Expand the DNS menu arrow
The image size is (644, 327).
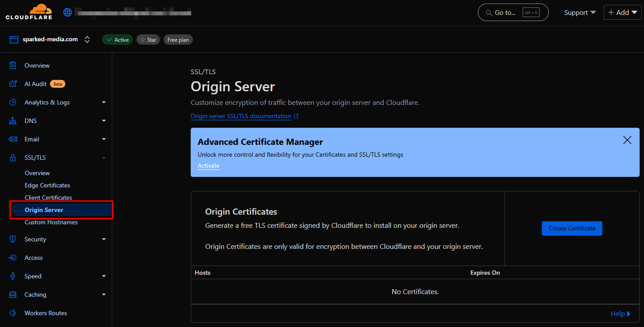click(104, 121)
